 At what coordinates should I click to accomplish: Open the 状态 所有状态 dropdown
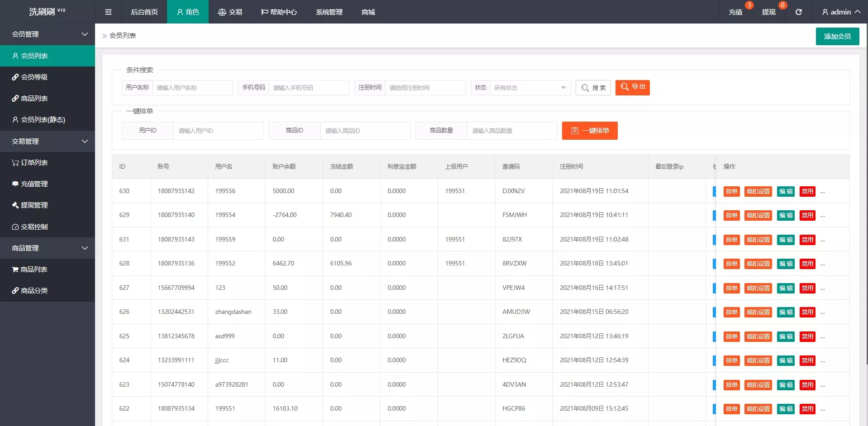coord(529,88)
